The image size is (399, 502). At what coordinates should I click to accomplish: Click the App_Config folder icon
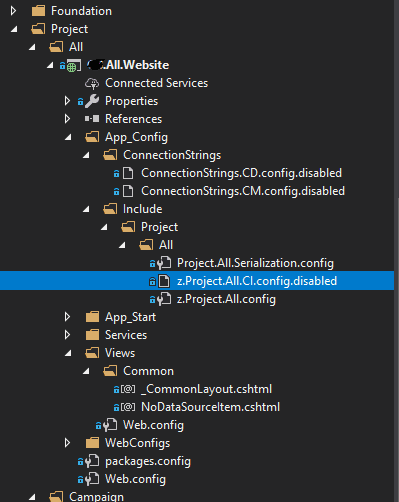92,137
